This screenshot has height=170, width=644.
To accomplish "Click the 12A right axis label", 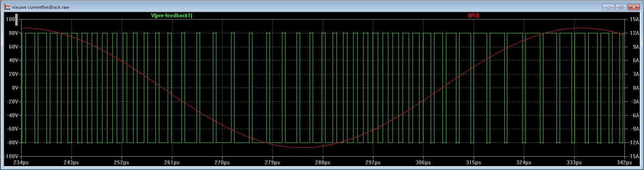I will 634,33.
